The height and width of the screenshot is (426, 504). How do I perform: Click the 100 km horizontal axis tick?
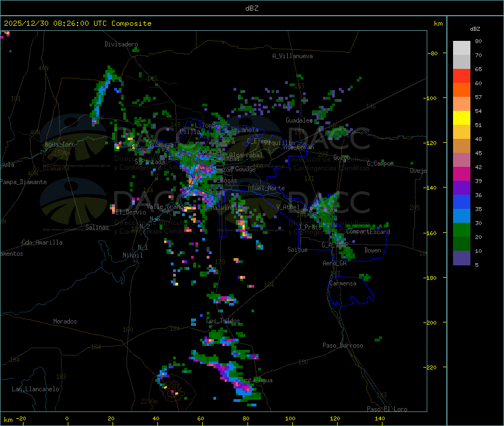click(290, 418)
